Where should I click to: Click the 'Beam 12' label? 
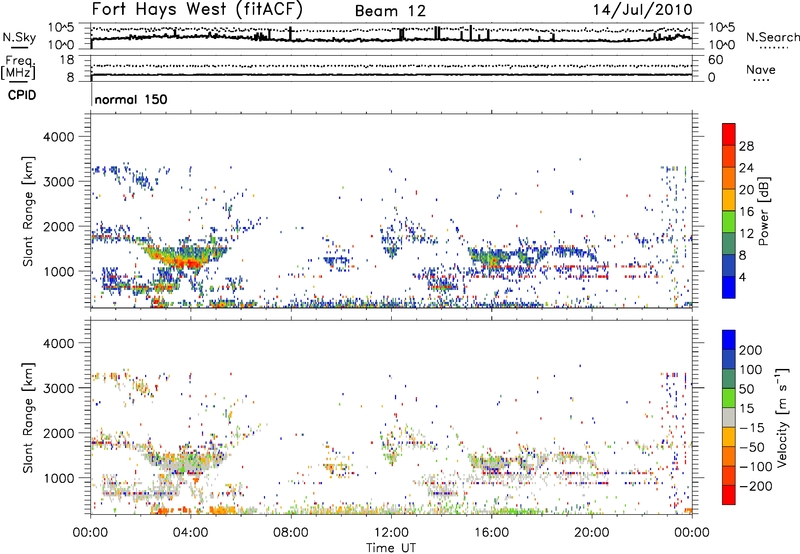pos(390,11)
